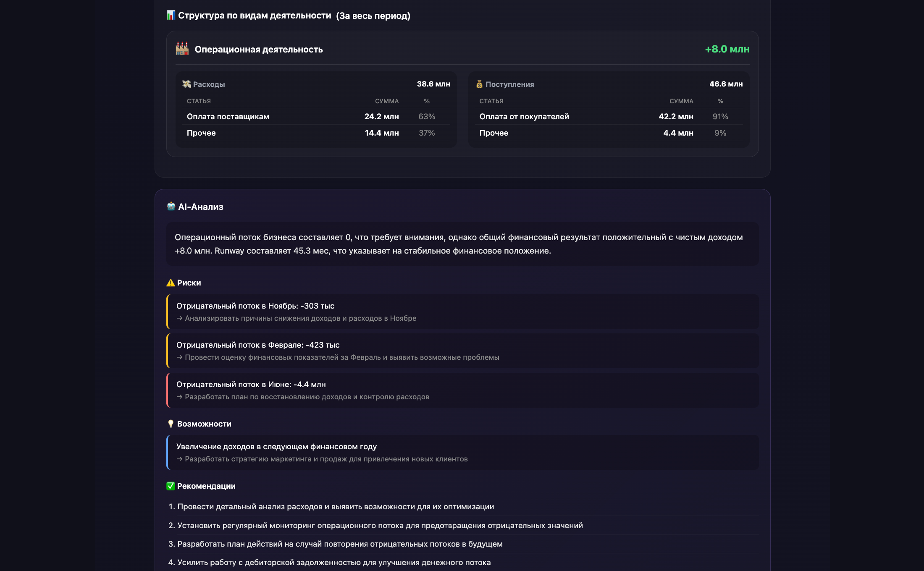Click the green +8.0 млн operating total
This screenshot has width=924, height=571.
pyautogui.click(x=727, y=50)
